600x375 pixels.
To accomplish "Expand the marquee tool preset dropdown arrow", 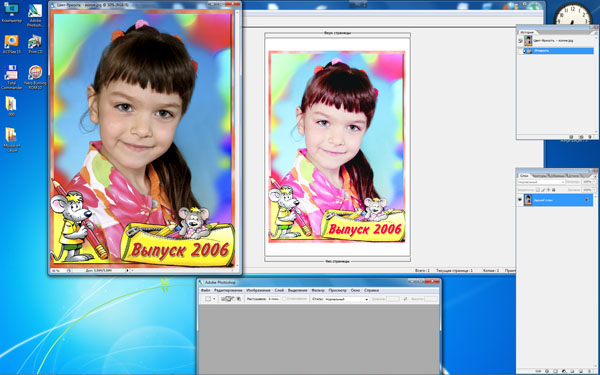I will (214, 299).
